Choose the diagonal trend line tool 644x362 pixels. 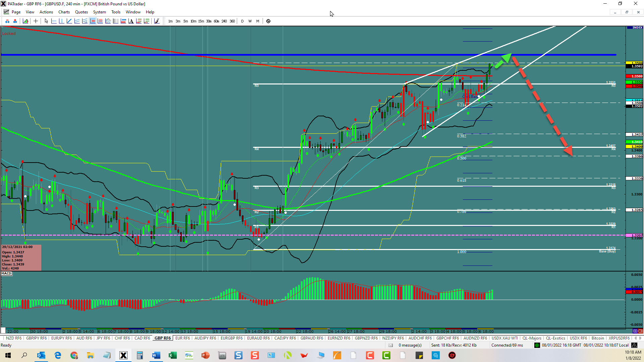(69, 21)
